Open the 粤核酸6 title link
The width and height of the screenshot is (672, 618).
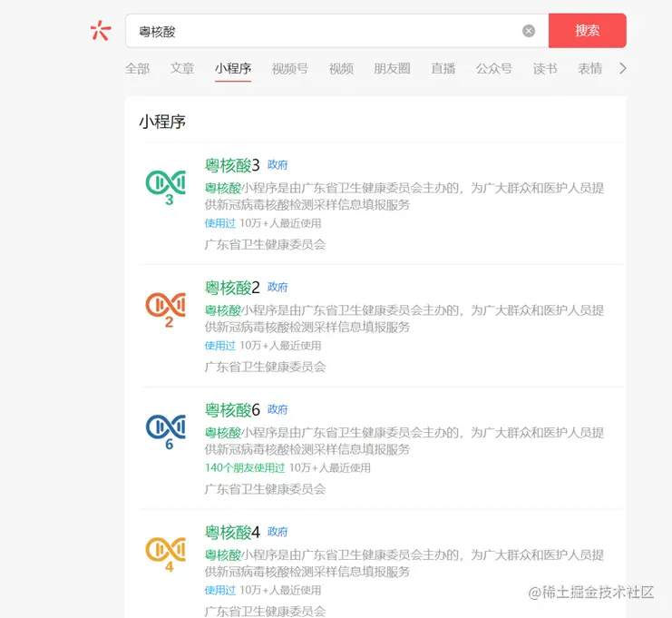click(x=232, y=410)
